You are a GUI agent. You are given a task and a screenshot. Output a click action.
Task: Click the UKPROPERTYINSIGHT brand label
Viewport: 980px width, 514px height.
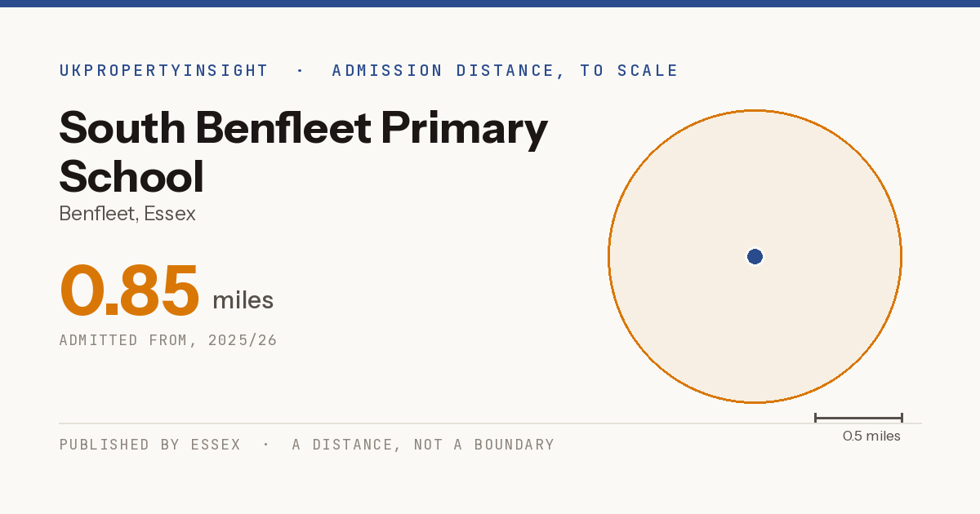(163, 71)
